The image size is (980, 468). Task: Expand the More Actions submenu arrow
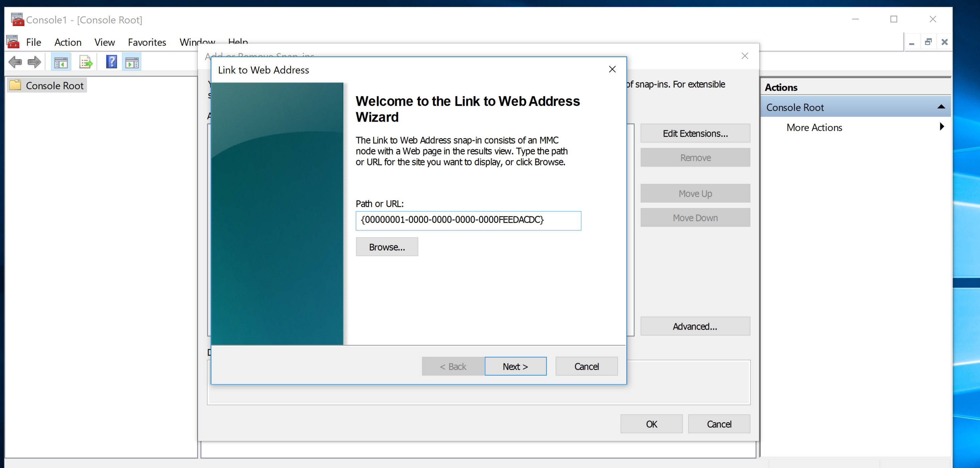click(x=942, y=127)
